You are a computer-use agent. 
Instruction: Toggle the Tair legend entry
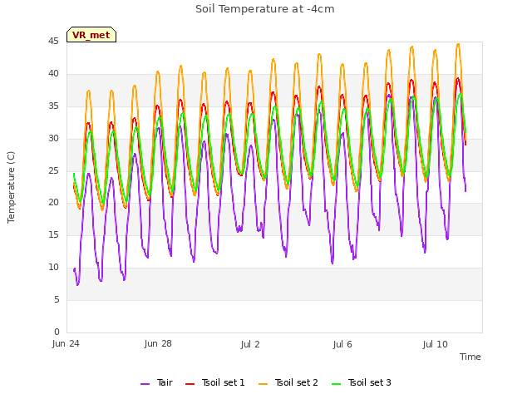[157, 382]
